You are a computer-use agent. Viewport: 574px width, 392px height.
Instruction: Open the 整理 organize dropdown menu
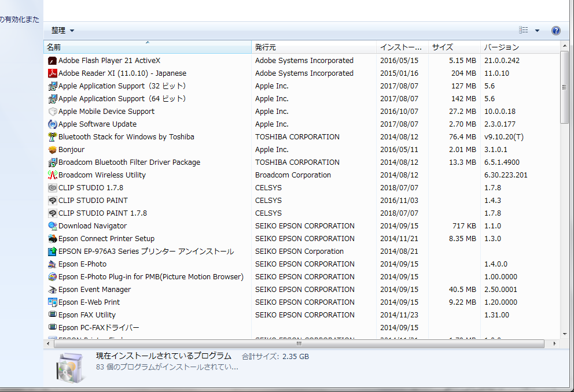click(x=62, y=31)
